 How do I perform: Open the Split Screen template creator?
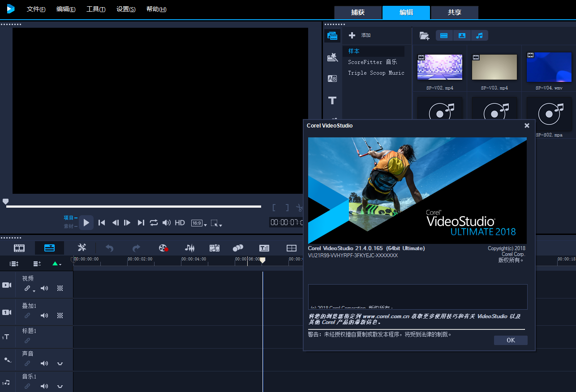coord(292,248)
